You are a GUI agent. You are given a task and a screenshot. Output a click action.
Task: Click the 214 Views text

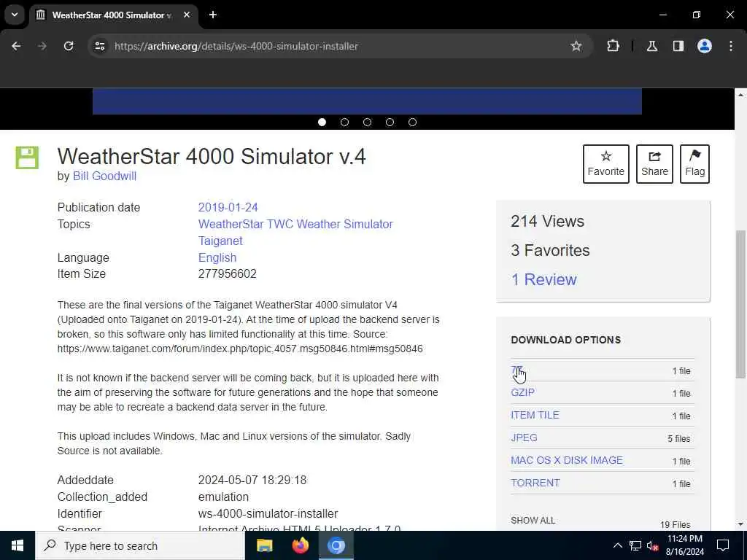point(547,221)
